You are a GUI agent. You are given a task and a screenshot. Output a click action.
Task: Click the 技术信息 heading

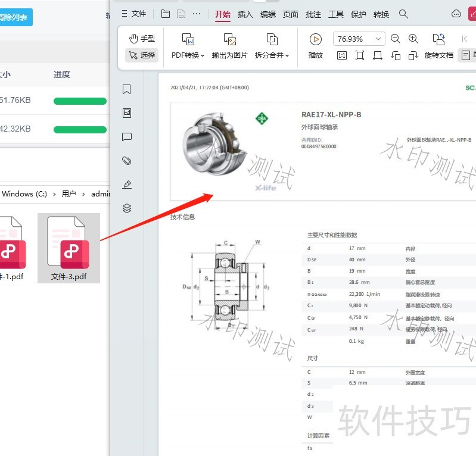pos(182,217)
